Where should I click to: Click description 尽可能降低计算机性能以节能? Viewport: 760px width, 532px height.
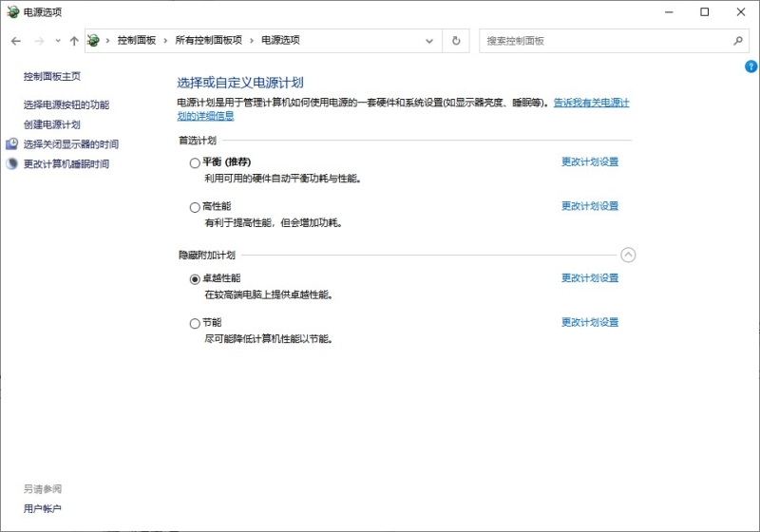tap(268, 339)
